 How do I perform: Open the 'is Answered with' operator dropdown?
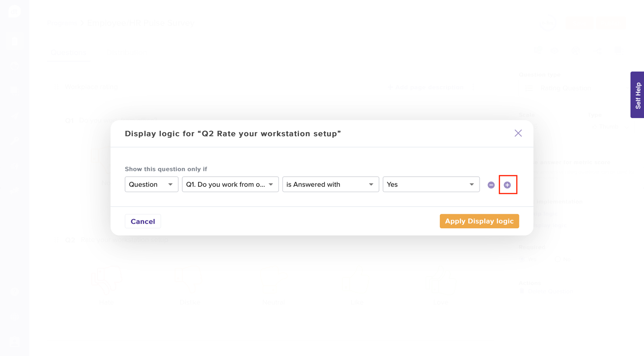[x=330, y=185]
